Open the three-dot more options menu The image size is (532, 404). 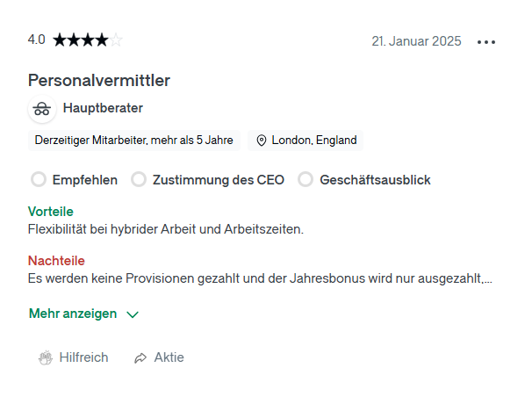pos(485,42)
